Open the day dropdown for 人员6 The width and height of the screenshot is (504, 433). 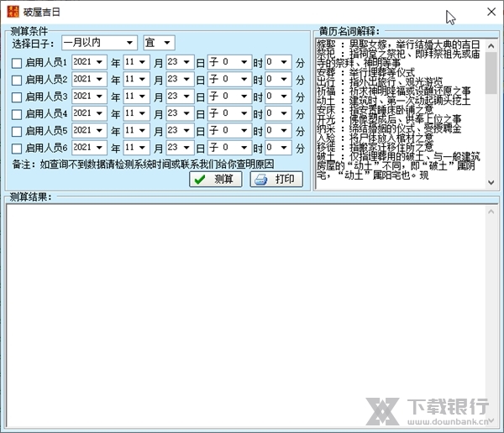(x=180, y=148)
